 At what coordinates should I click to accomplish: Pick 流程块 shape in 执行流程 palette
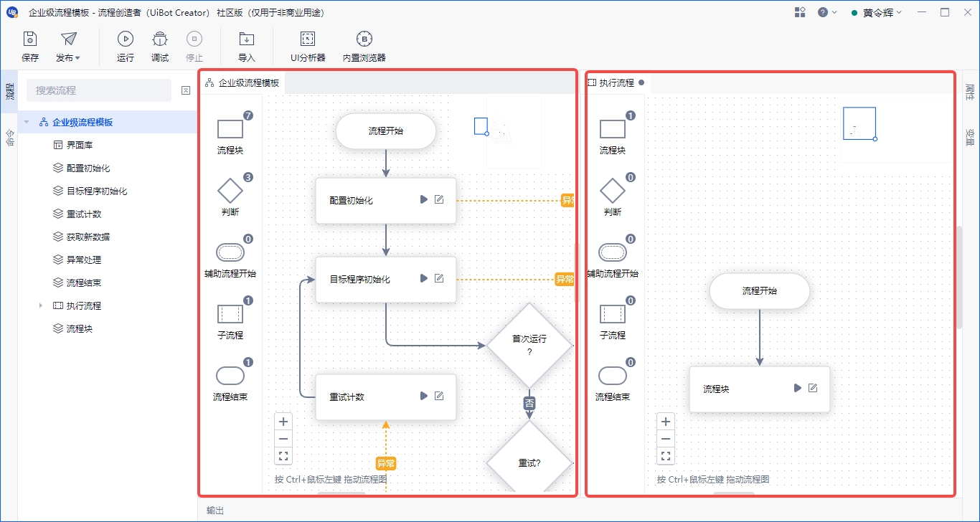pyautogui.click(x=613, y=129)
